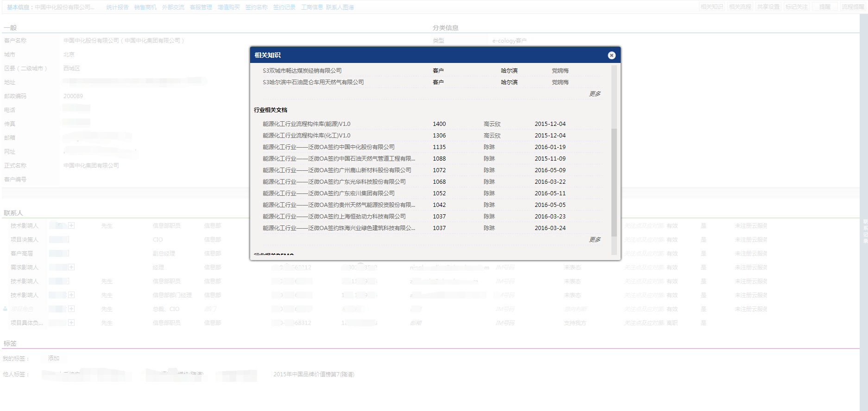Click 哈尔滨 in the S3哈尔滨中石油 row
This screenshot has width=868, height=411.
(509, 82)
